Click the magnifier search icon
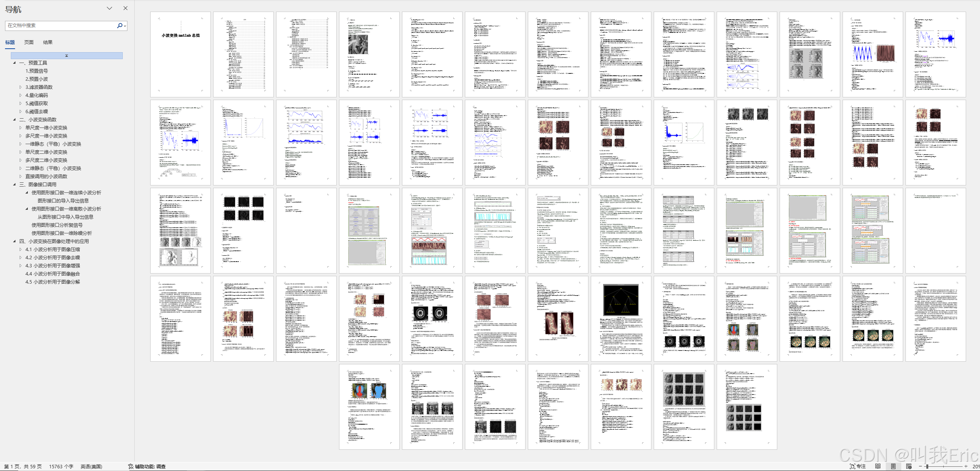The image size is (980, 471). click(x=120, y=26)
